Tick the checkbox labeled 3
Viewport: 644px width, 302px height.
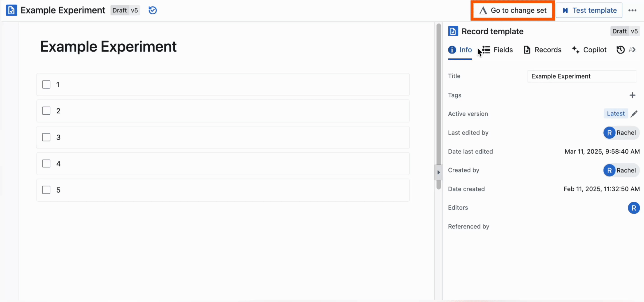[x=46, y=137]
